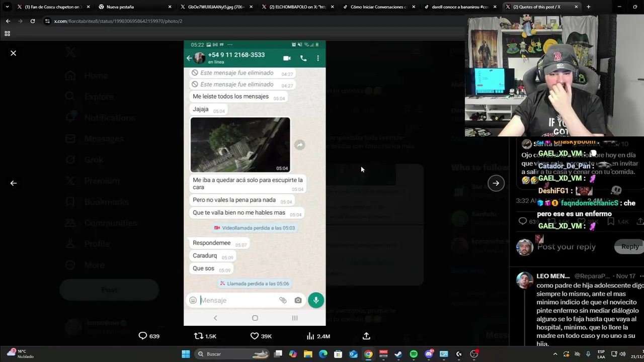
Task: Open the Nov 17 timestamp link
Action: (625, 276)
